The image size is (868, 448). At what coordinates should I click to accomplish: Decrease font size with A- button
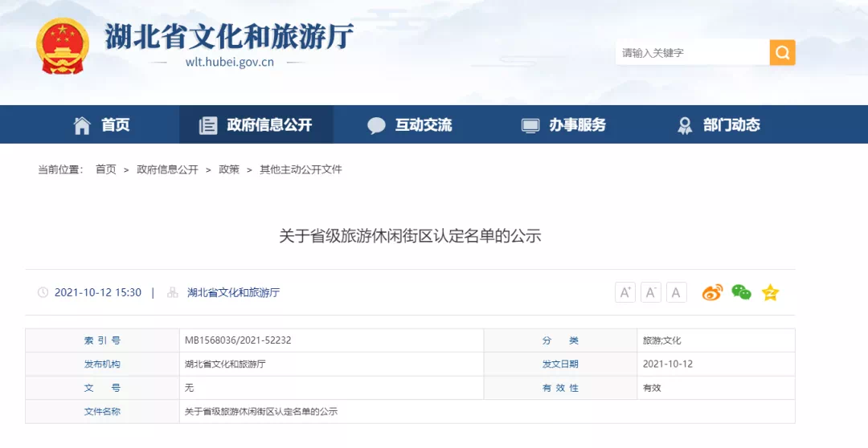(x=651, y=293)
